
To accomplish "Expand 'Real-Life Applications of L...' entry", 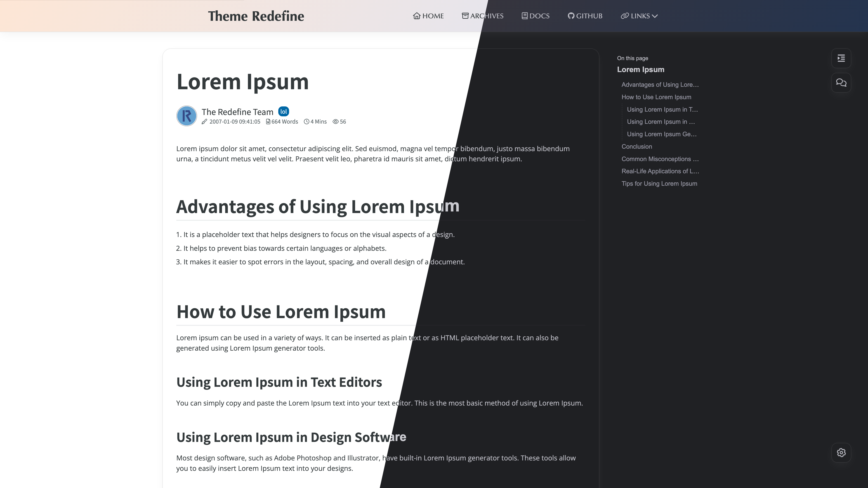I will point(660,171).
